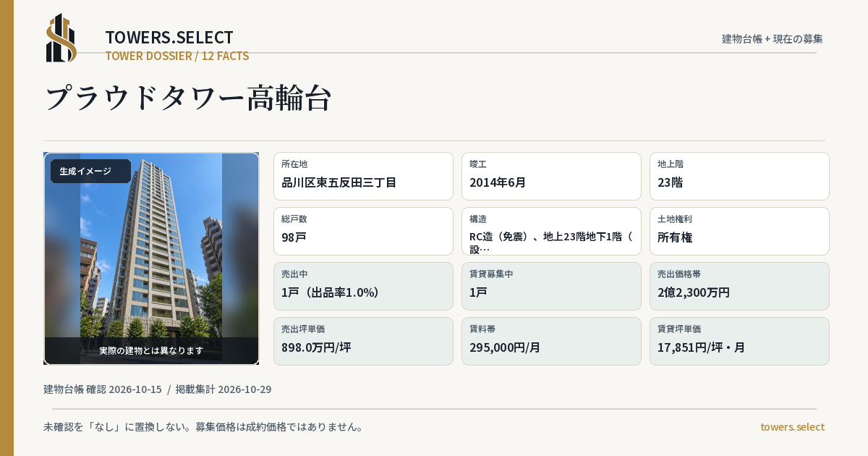Select the 売出中 card with 出品率1.0%
The image size is (868, 456).
coord(363,286)
